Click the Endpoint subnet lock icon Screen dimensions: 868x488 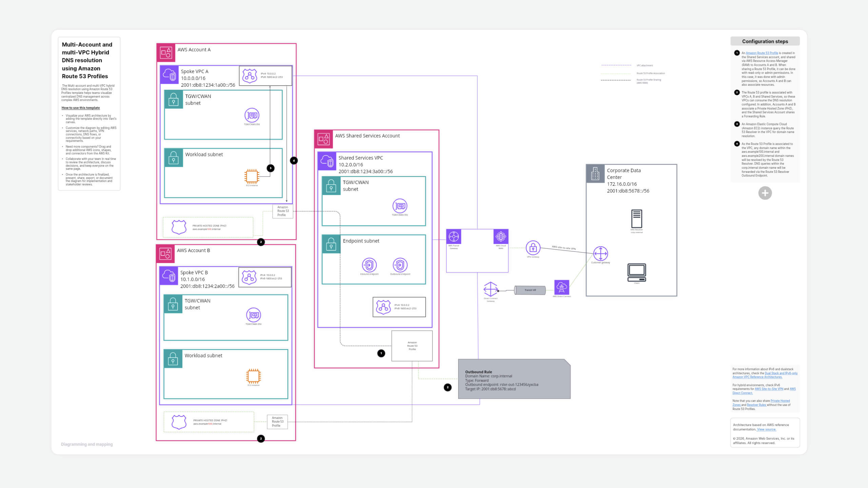click(x=331, y=244)
